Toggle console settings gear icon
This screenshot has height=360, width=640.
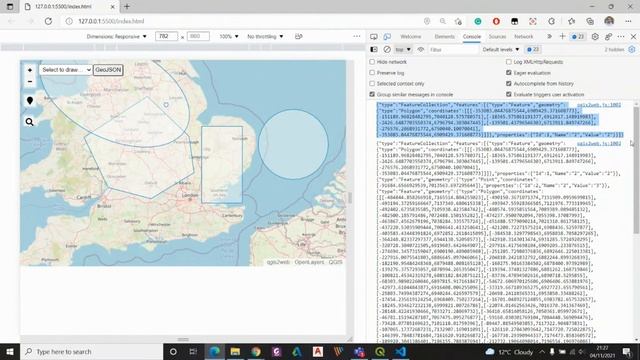coord(632,49)
